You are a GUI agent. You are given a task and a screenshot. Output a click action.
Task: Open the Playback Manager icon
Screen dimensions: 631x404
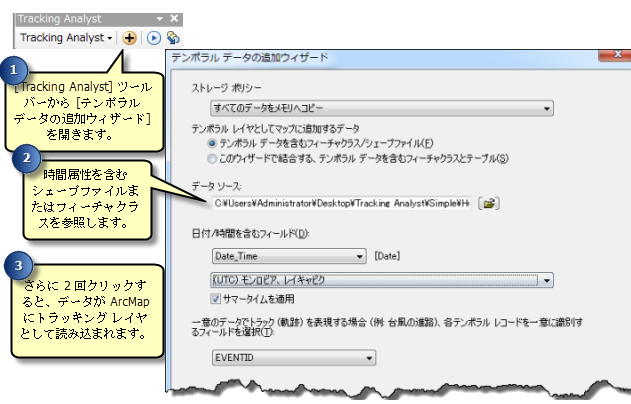pos(154,37)
